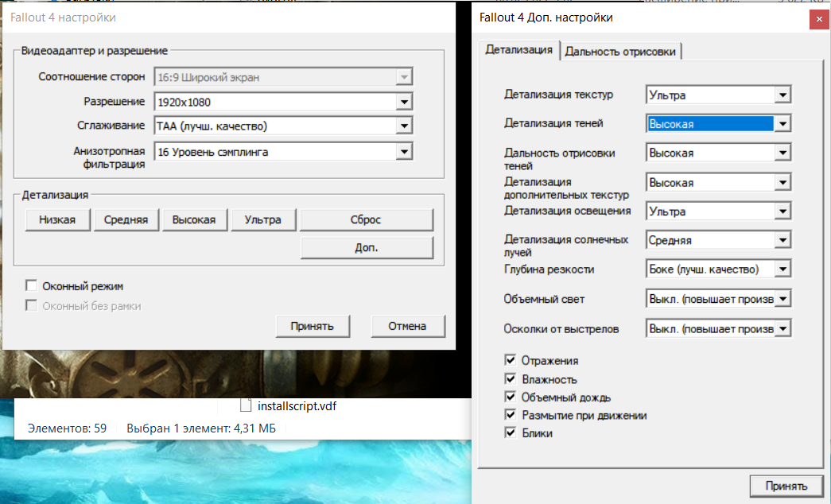The image size is (831, 504).
Task: Enable the Оконный режим checkbox
Action: tap(32, 285)
